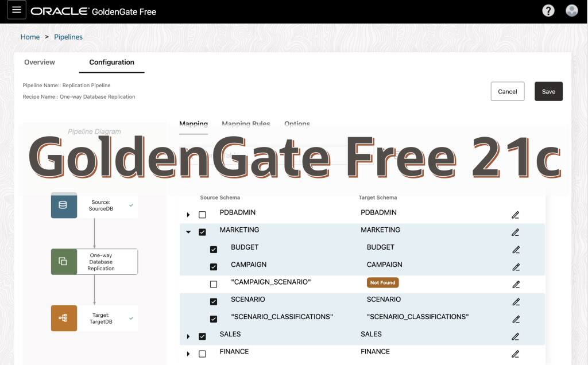The height and width of the screenshot is (365, 588).
Task: Navigate to Home via the breadcrumb link
Action: [30, 36]
